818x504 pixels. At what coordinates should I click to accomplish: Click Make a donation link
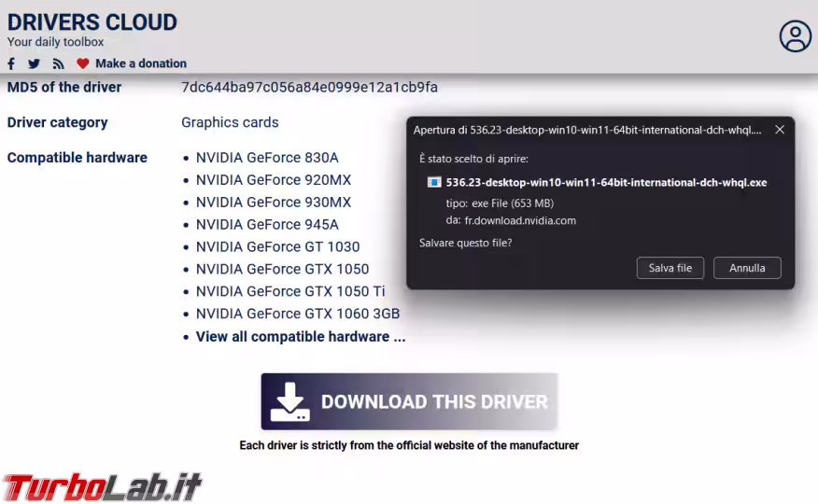(141, 63)
